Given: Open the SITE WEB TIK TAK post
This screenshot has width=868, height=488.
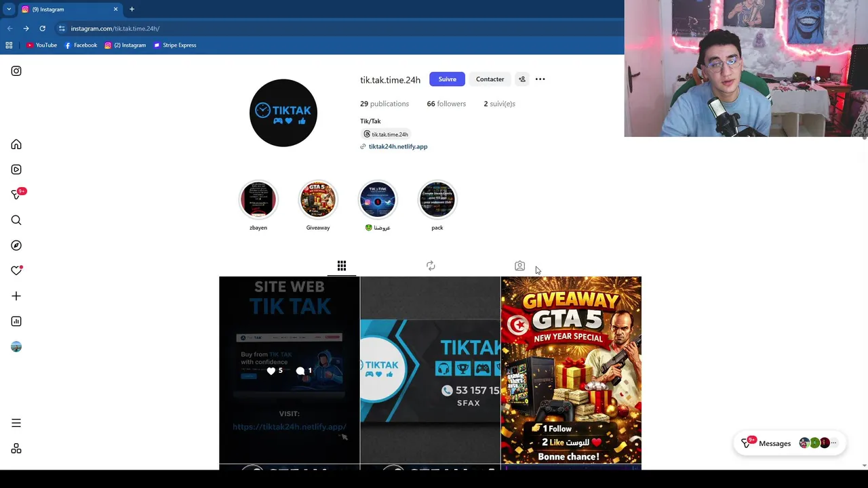Looking at the screenshot, I should (290, 370).
